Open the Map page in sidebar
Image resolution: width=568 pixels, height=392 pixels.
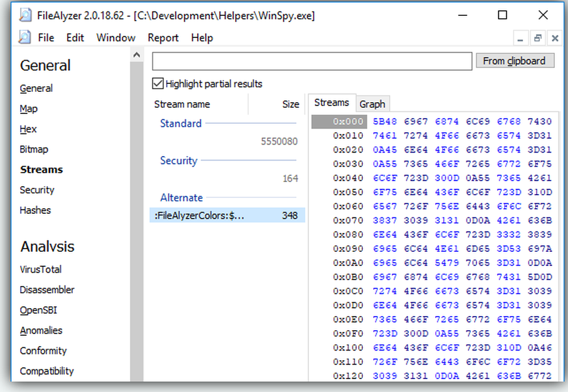coord(28,109)
